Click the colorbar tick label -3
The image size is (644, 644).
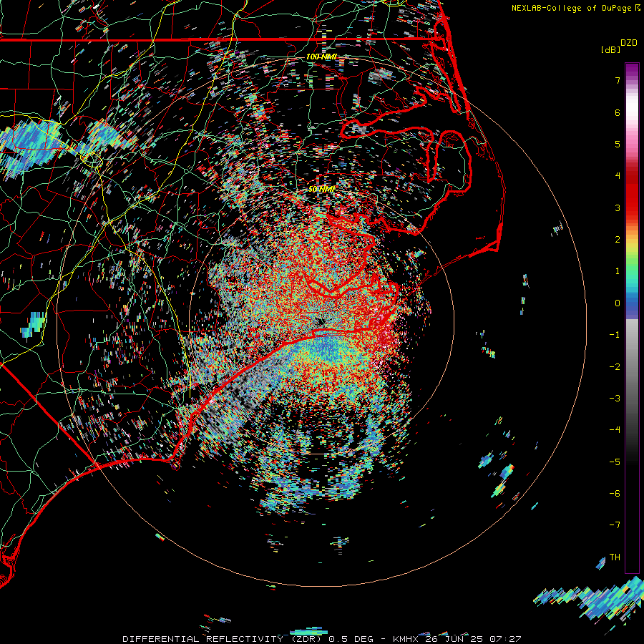click(x=615, y=398)
